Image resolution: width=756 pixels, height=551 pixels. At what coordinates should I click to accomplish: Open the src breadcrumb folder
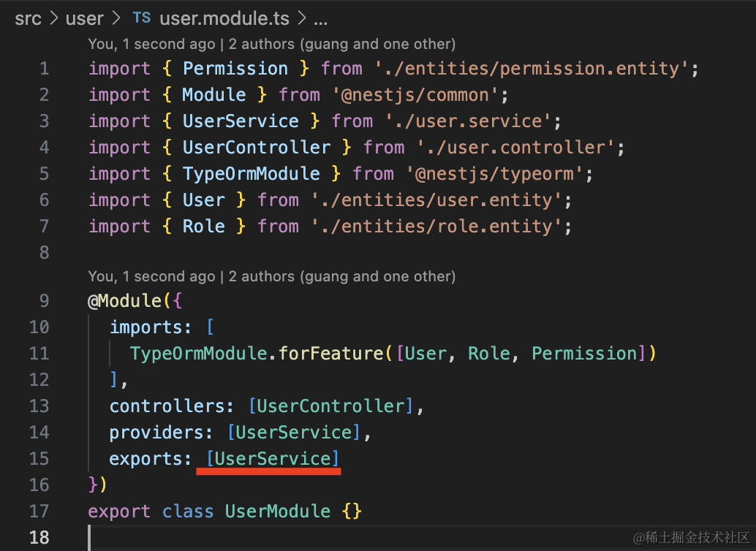click(x=29, y=18)
